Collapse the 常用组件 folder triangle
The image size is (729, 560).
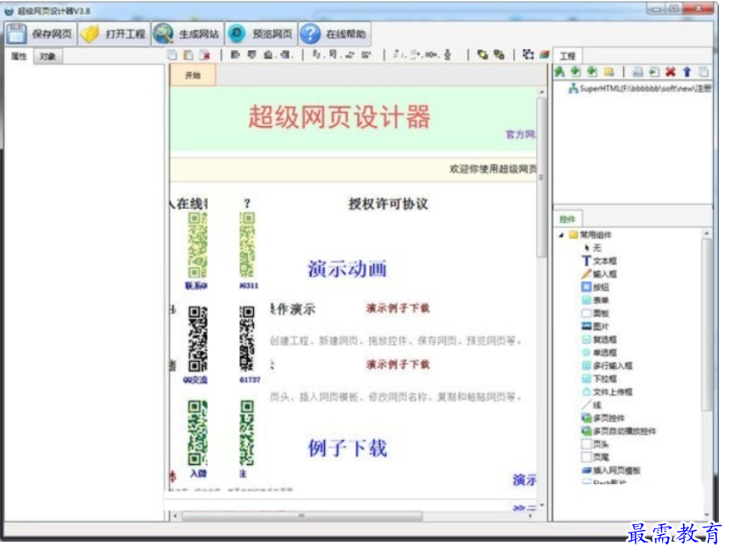561,235
